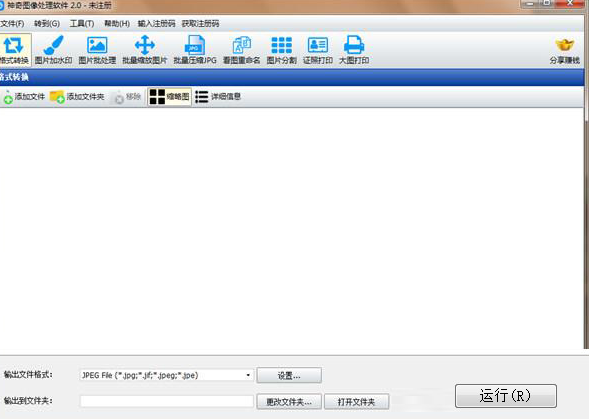This screenshot has width=601, height=419.
Task: Open the 证照打印 ID photo print tool
Action: pos(318,48)
